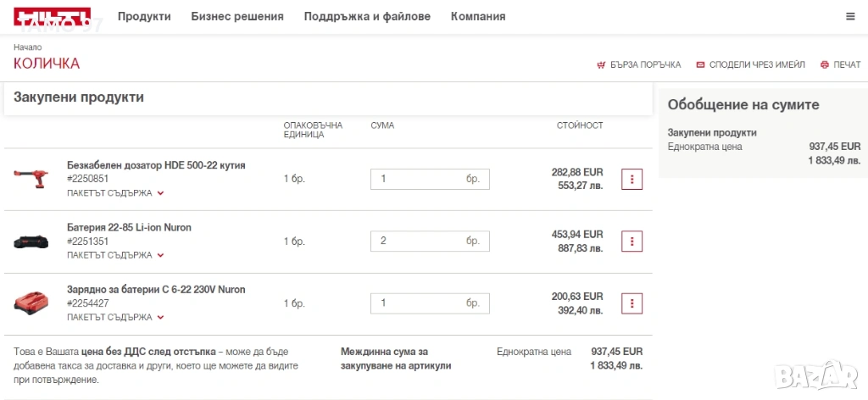Viewport: 868px width, 400px height.
Task: Open Поддръжка и файлове menu
Action: pos(367,16)
